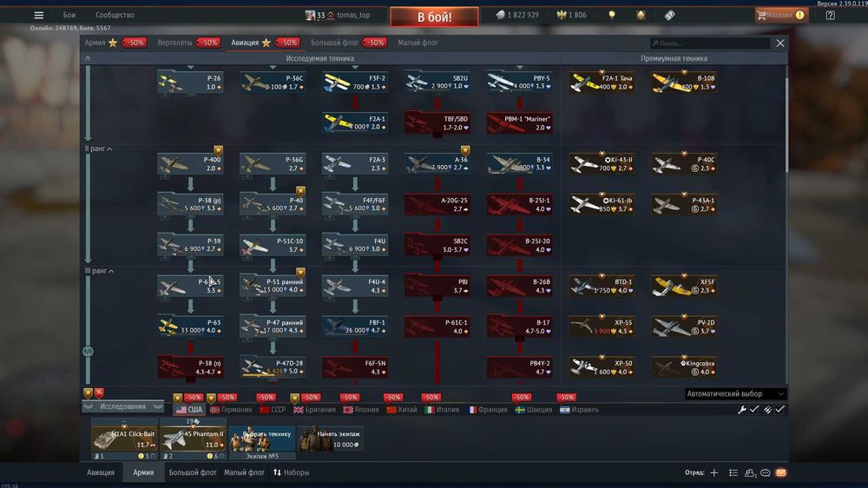Switch to the Большой флот research tab
This screenshot has height=488, width=868.
click(334, 43)
